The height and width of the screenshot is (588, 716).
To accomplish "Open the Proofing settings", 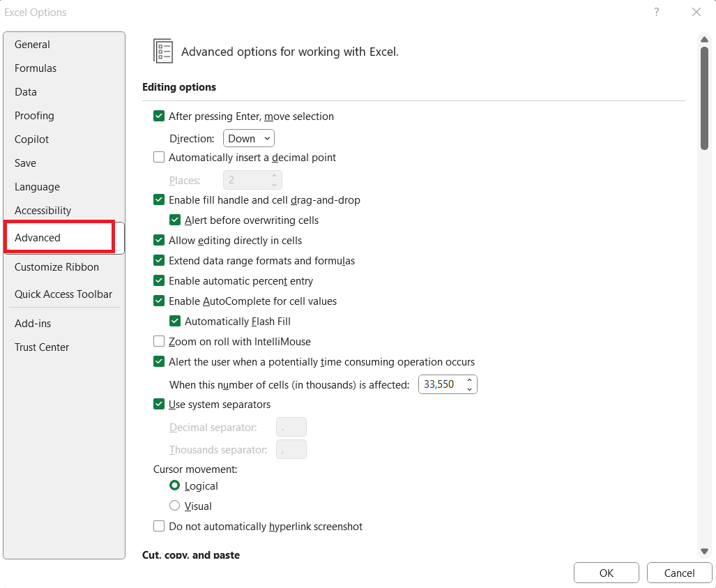I will [34, 116].
